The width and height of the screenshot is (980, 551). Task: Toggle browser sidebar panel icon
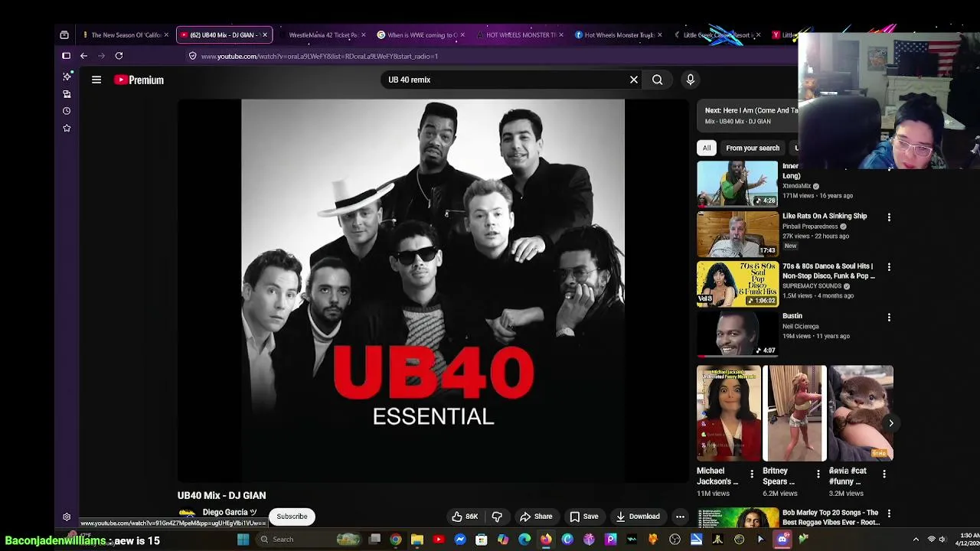67,56
